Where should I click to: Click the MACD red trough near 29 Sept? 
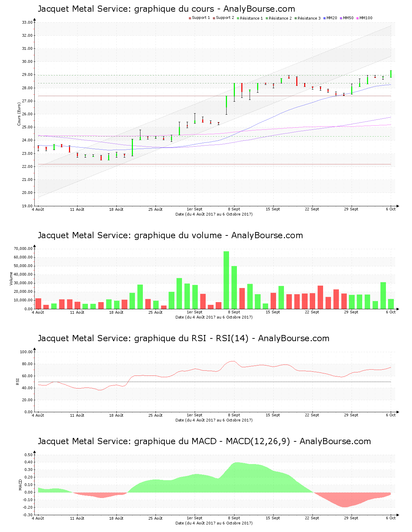point(345,500)
